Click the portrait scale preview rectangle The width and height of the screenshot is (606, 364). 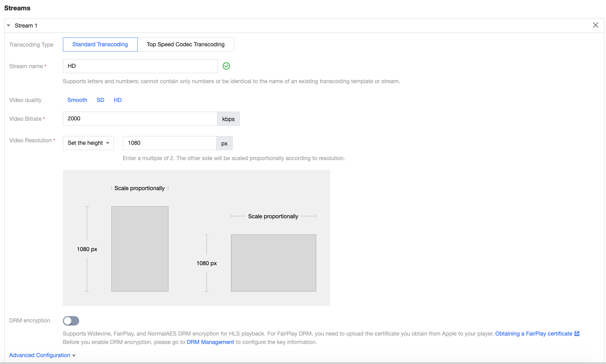point(140,249)
